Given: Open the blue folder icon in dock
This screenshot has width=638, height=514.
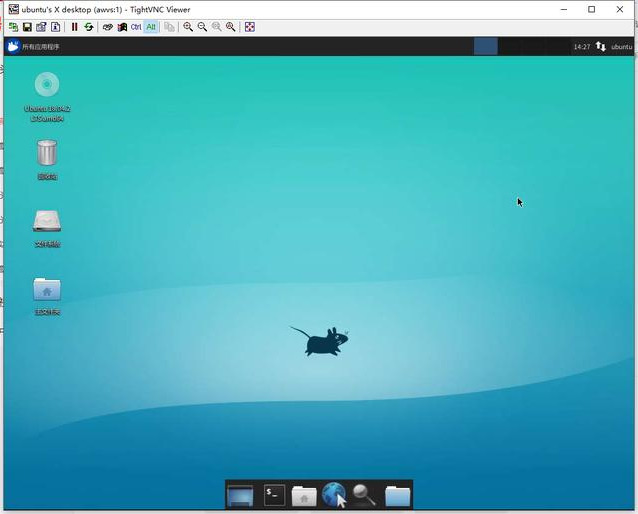Looking at the screenshot, I should 398,496.
